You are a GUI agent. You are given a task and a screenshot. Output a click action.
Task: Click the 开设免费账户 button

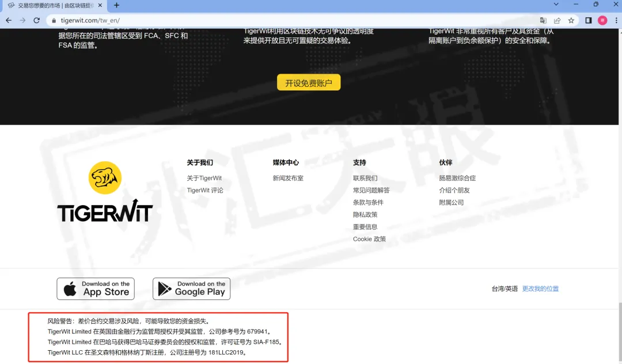[309, 82]
